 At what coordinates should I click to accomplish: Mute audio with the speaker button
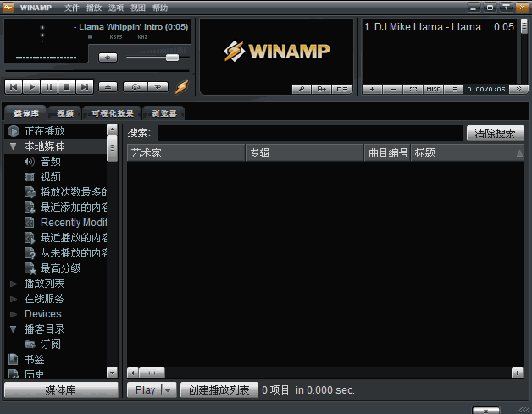108,58
